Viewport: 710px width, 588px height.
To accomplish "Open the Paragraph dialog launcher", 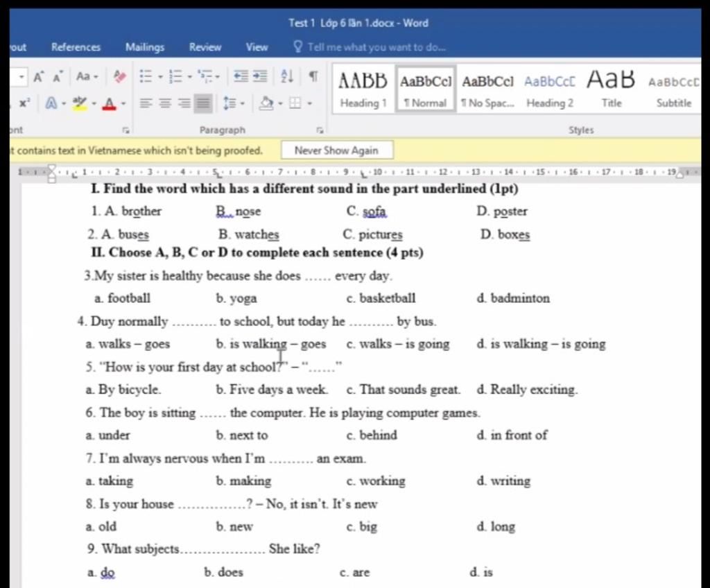I will click(320, 130).
